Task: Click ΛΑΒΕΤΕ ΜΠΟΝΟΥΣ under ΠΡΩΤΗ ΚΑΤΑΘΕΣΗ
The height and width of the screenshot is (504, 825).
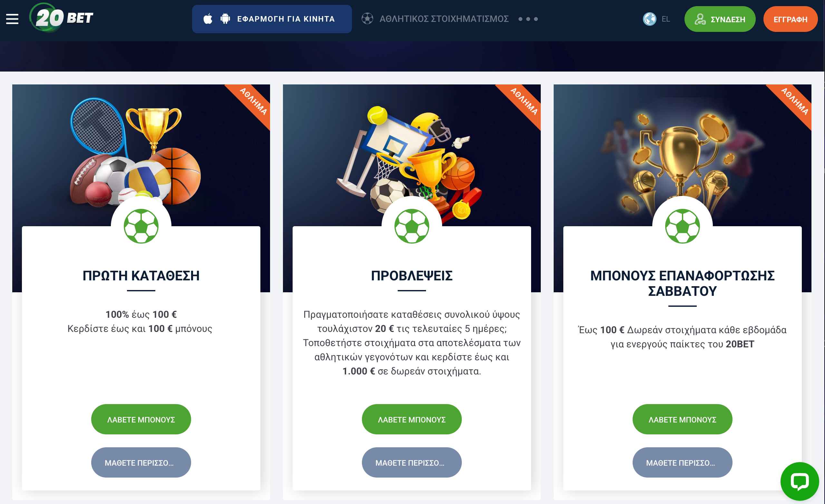Action: pos(141,419)
